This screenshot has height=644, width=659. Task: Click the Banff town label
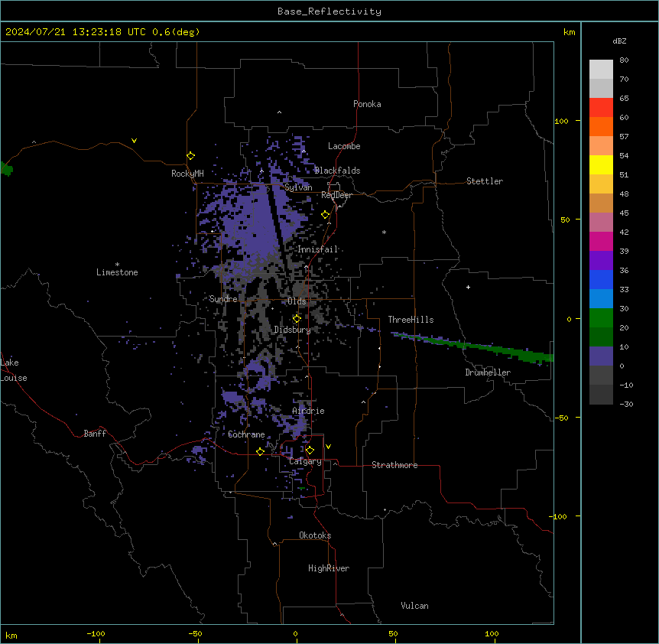95,434
